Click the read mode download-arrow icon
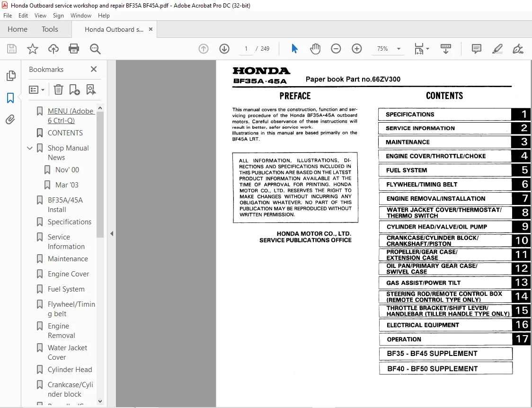This screenshot has width=532, height=408. pyautogui.click(x=445, y=49)
